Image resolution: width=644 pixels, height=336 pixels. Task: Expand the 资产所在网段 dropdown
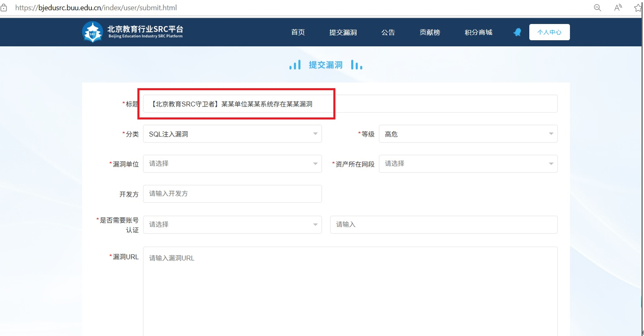(468, 163)
